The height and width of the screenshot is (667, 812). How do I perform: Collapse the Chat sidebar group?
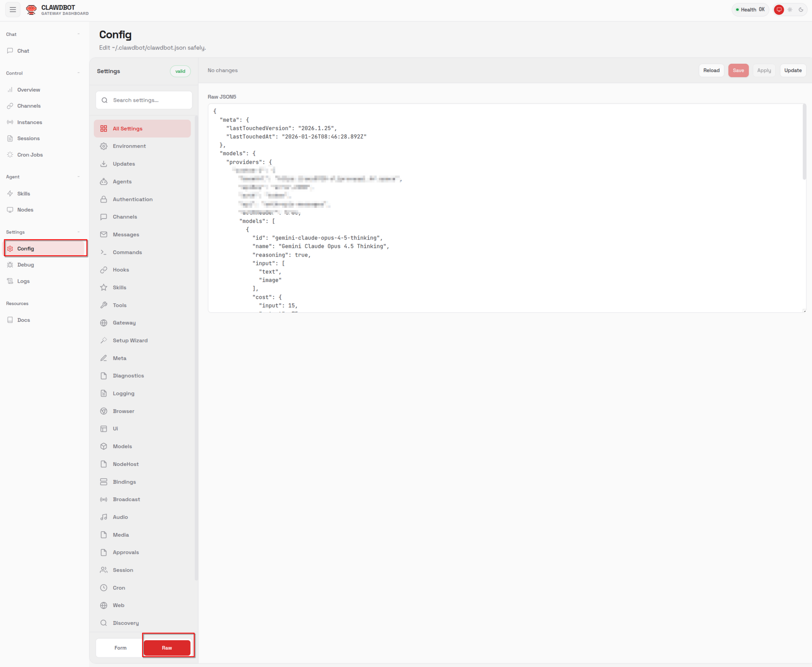coord(78,34)
